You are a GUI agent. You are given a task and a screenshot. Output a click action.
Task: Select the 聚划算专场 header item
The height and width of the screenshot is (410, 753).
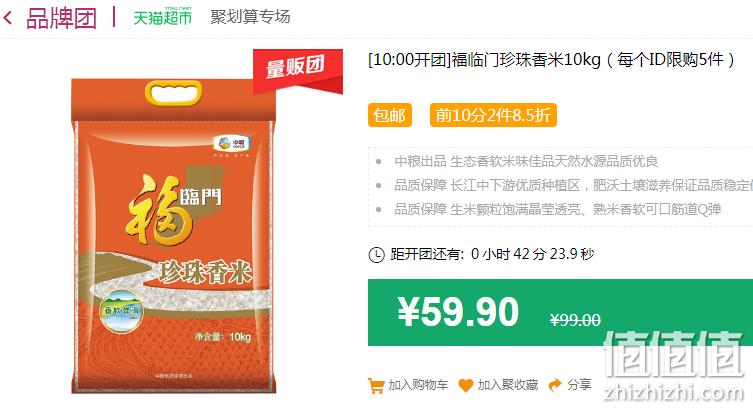pyautogui.click(x=250, y=17)
